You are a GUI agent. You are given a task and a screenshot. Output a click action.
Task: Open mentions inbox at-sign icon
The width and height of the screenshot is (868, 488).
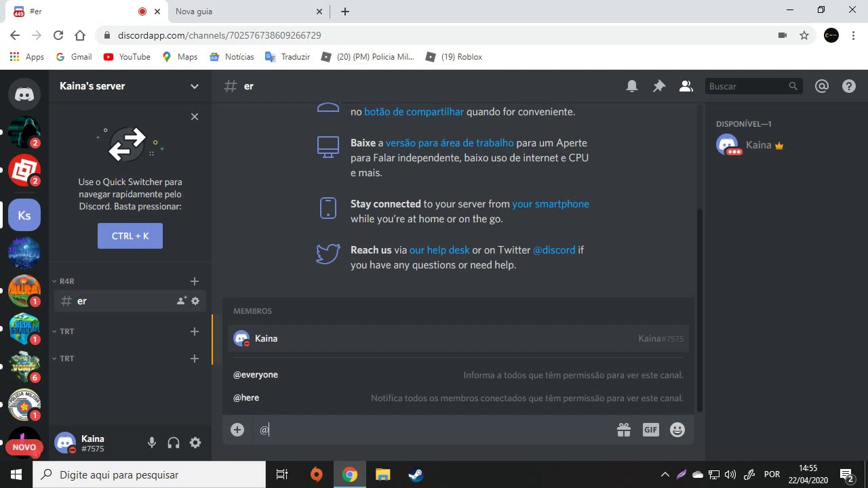click(x=822, y=86)
